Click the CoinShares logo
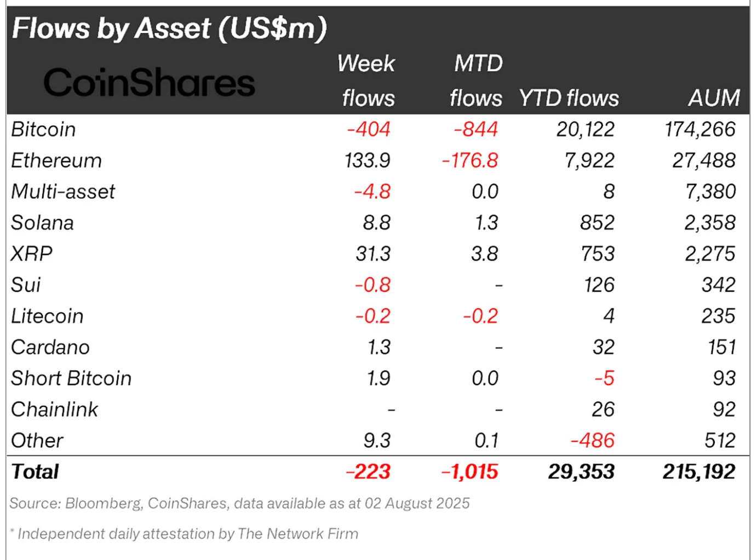The image size is (756, 560). pyautogui.click(x=149, y=83)
